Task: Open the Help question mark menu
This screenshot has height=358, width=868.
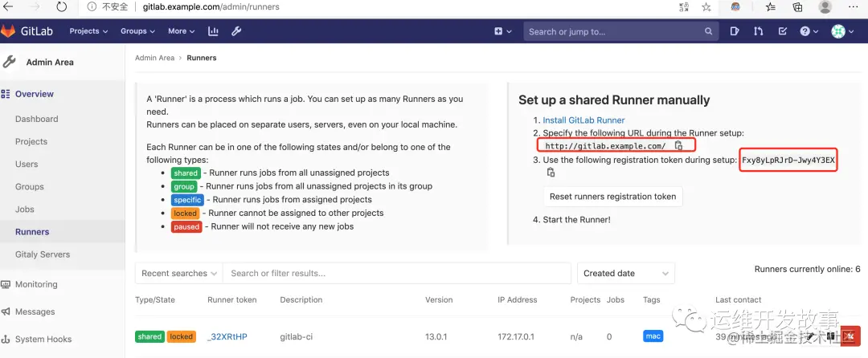Action: [x=809, y=31]
